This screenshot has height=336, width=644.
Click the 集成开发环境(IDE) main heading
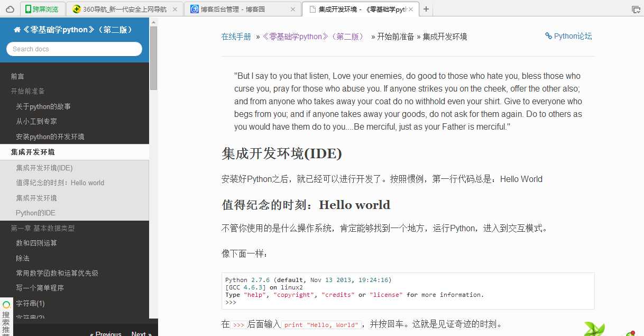[x=282, y=154]
